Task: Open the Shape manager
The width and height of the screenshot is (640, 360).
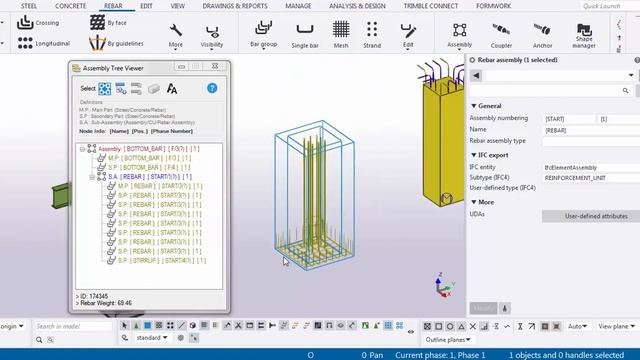Action: pyautogui.click(x=584, y=36)
